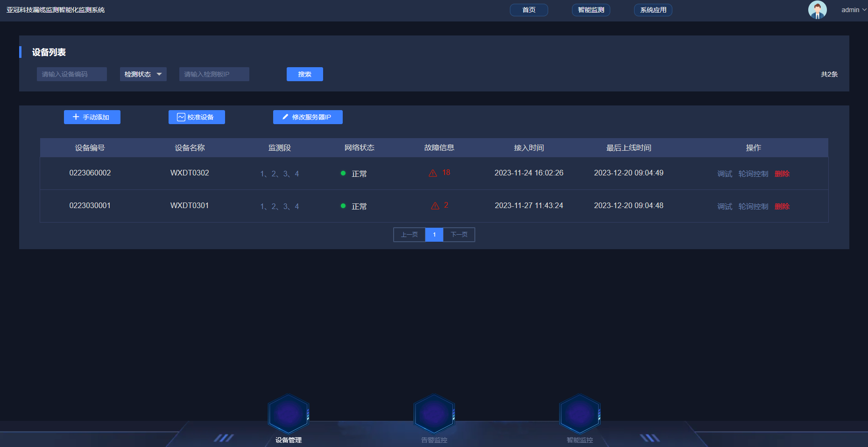Expand the 检测状态 dropdown
The height and width of the screenshot is (447, 868).
[x=143, y=74]
